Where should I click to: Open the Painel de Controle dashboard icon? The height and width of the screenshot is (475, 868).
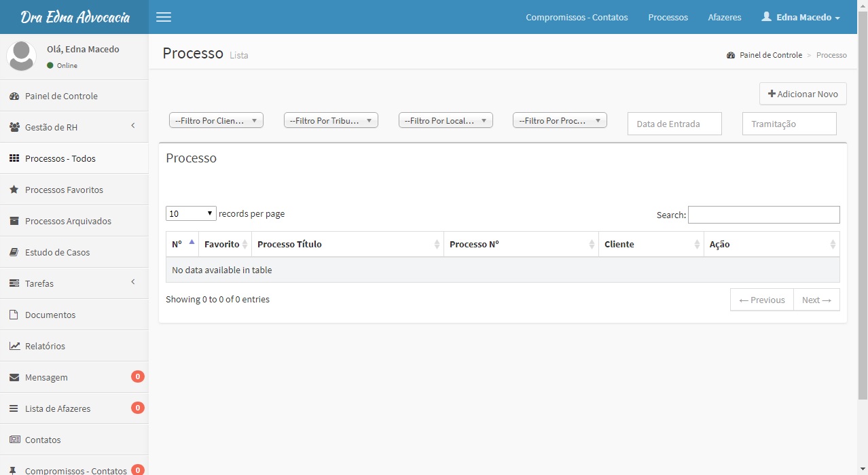[14, 96]
